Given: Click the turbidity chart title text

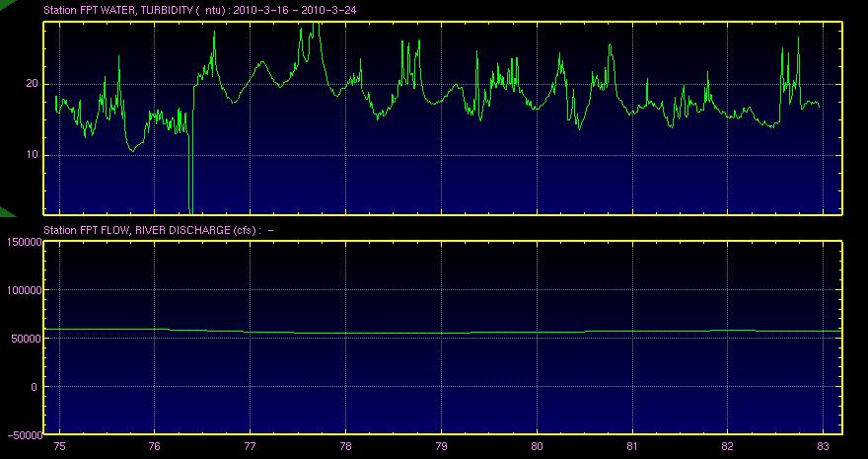Looking at the screenshot, I should point(199,11).
